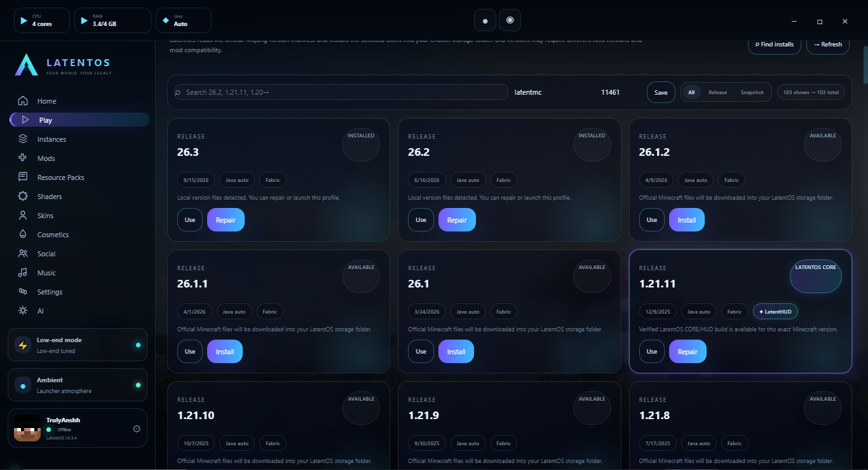
Task: Open Cosmetics droplet icon
Action: click(x=23, y=234)
